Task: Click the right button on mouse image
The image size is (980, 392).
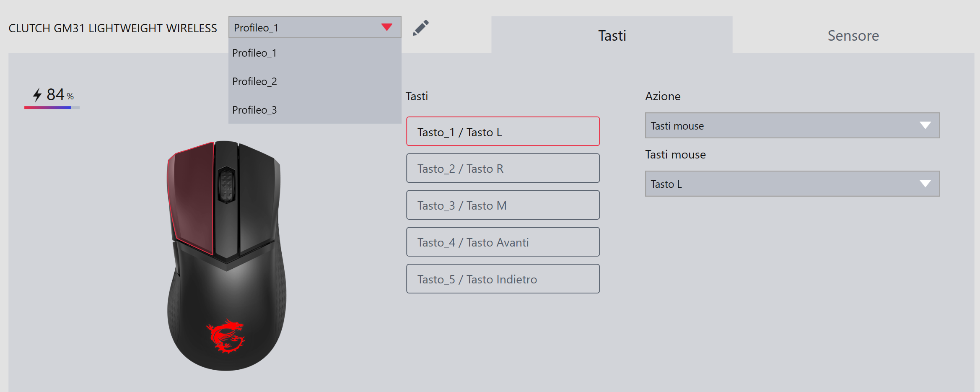Action: [258, 197]
